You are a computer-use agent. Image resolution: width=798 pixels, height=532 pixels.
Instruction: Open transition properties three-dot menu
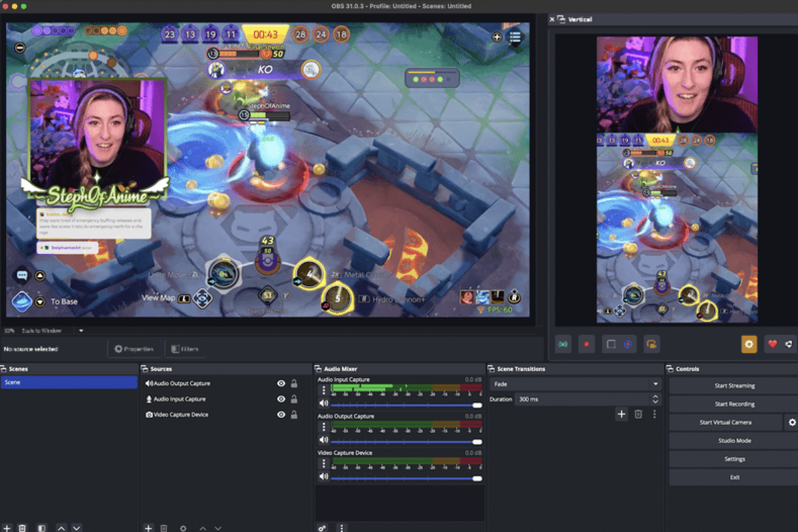click(x=654, y=414)
